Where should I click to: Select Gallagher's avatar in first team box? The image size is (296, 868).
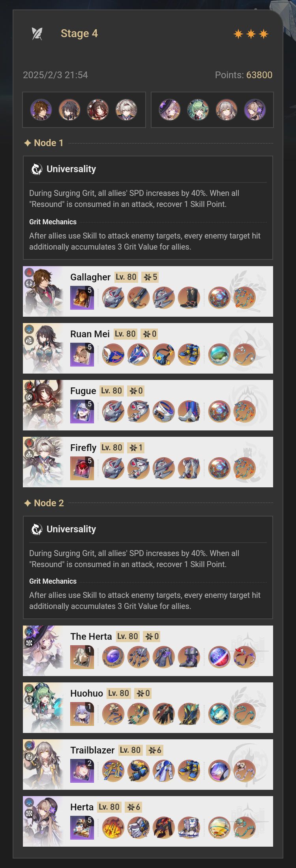[x=41, y=110]
